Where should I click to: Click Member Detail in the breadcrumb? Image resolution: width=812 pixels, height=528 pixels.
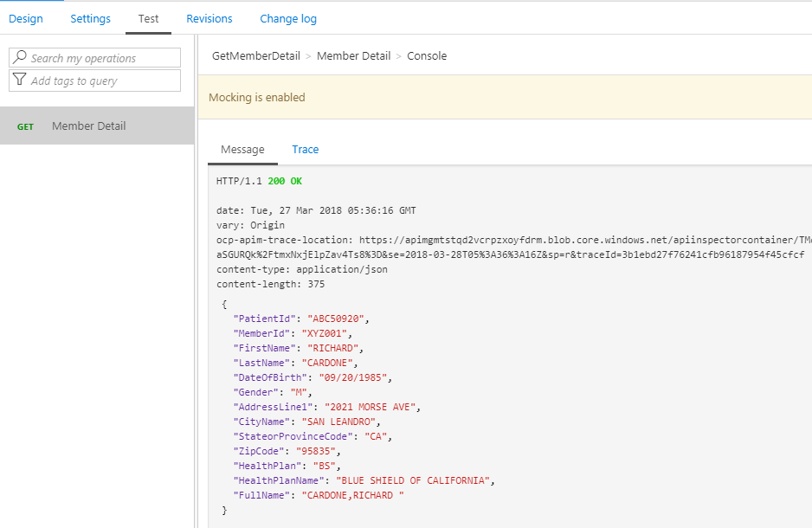[354, 56]
